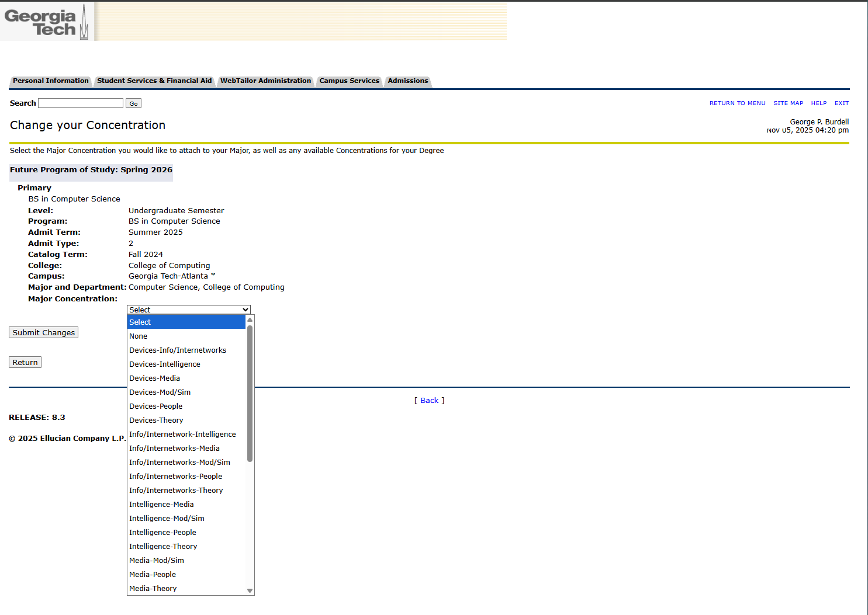Go to the Campus Services tab
This screenshot has width=868, height=615.
pyautogui.click(x=349, y=81)
